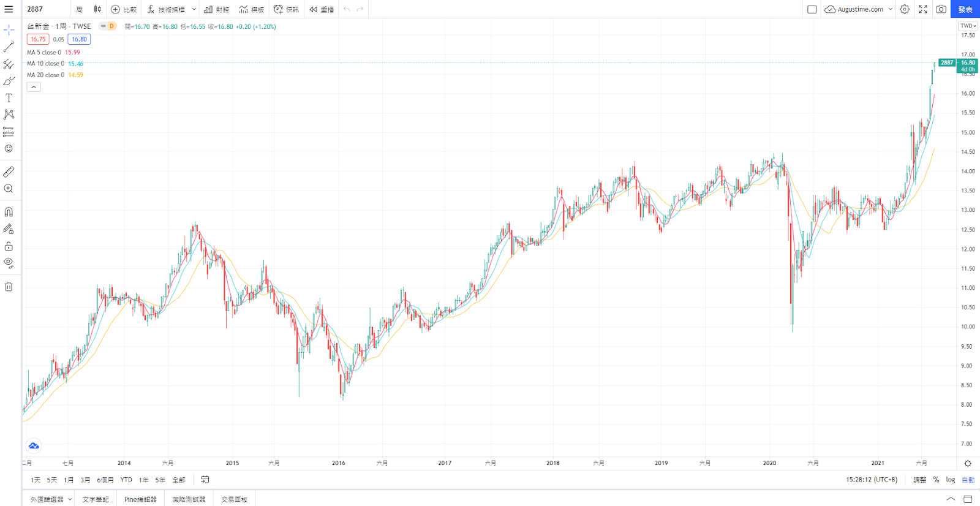
Task: Hide all drawings with eye icon
Action: coord(9,263)
